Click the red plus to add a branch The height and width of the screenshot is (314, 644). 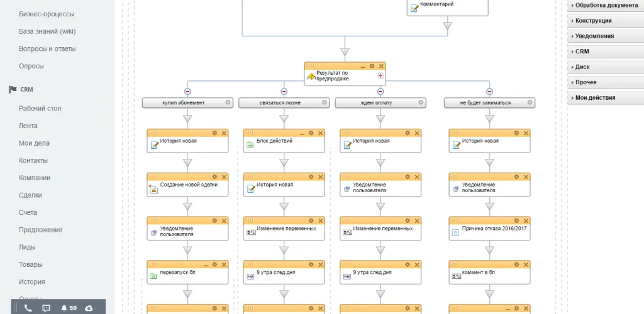click(380, 75)
